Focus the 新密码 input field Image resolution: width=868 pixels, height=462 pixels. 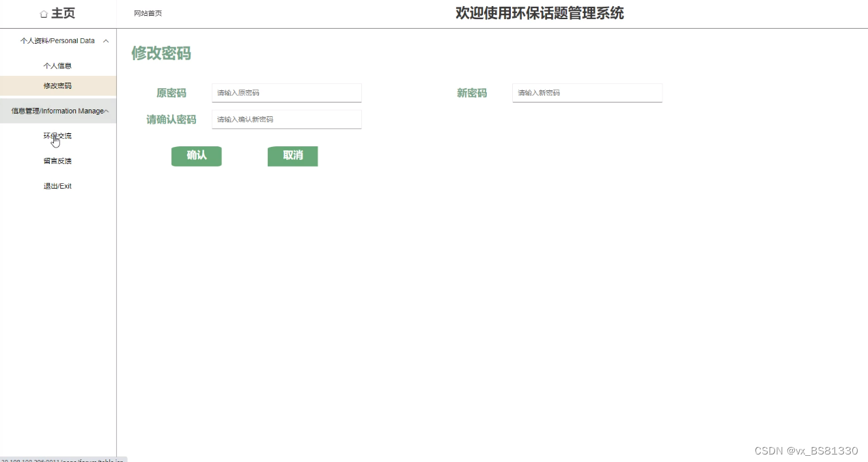(587, 93)
